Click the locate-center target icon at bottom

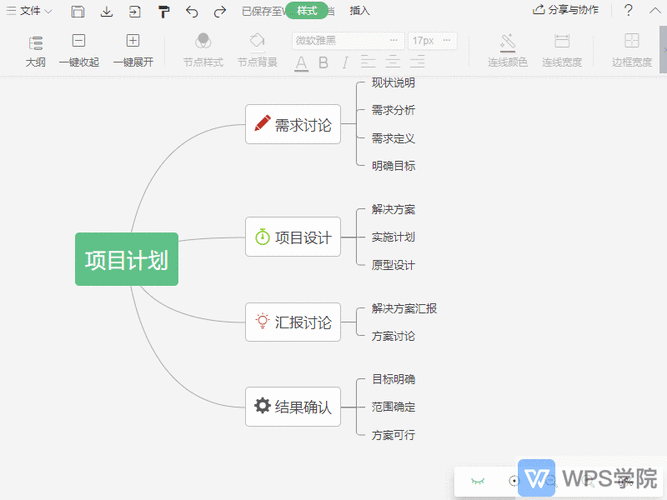point(514,481)
